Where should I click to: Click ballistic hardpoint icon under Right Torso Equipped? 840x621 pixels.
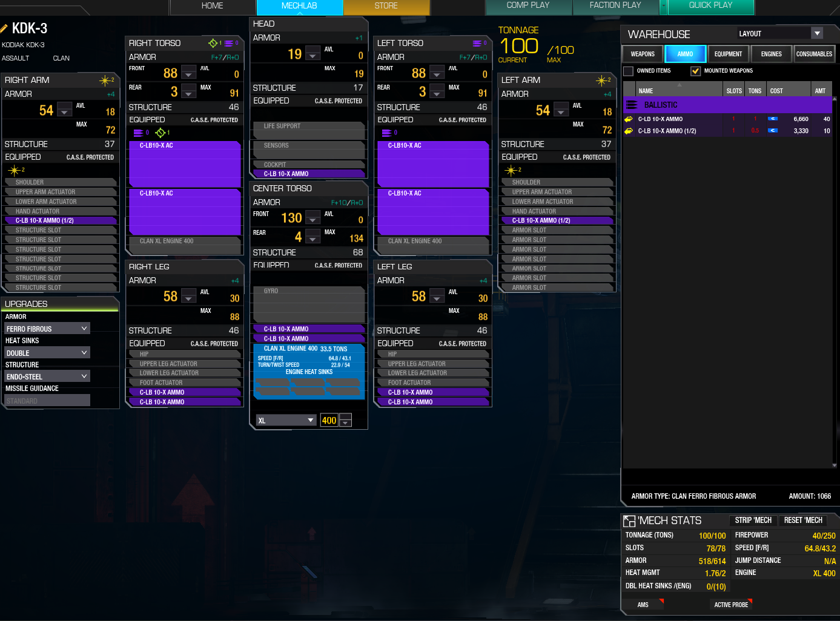pos(138,133)
